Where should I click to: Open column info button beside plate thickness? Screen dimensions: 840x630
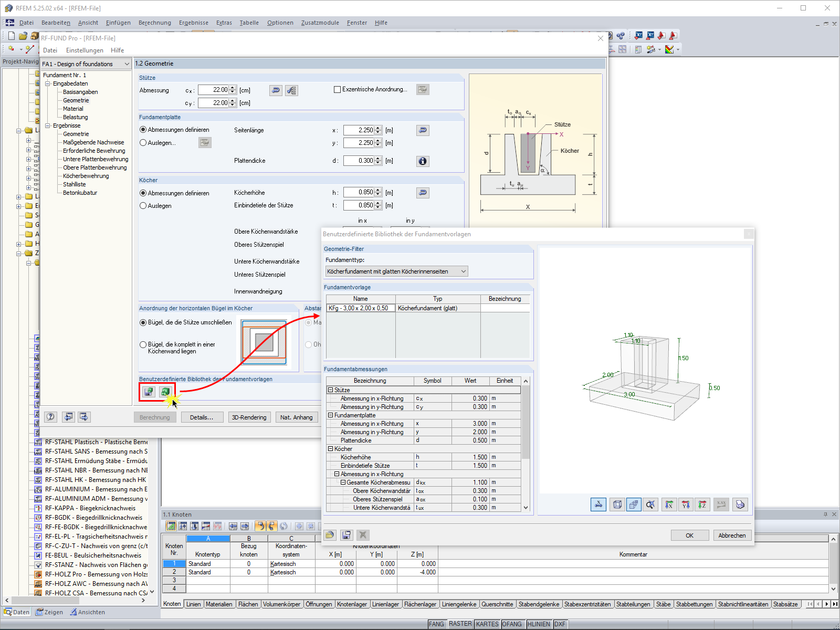(x=423, y=161)
